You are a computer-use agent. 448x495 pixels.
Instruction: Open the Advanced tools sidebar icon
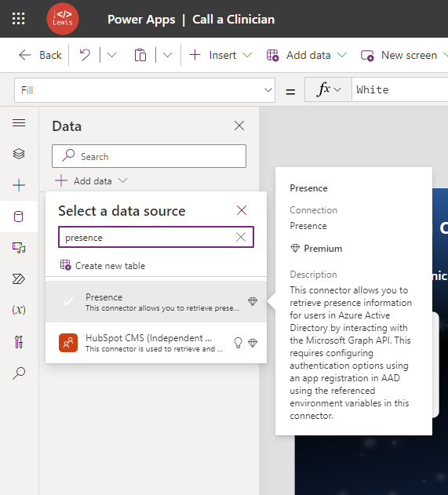click(19, 342)
